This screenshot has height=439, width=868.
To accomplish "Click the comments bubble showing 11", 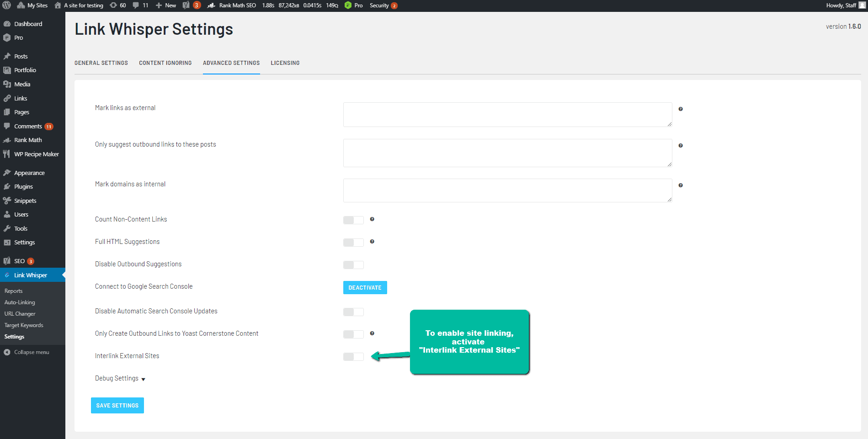I will [140, 5].
